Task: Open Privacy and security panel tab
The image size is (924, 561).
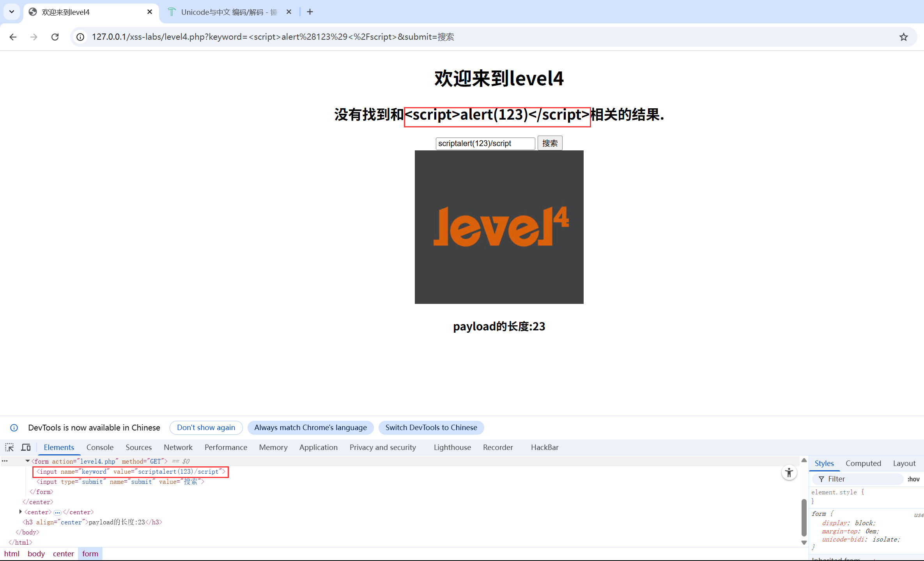Action: pos(382,447)
